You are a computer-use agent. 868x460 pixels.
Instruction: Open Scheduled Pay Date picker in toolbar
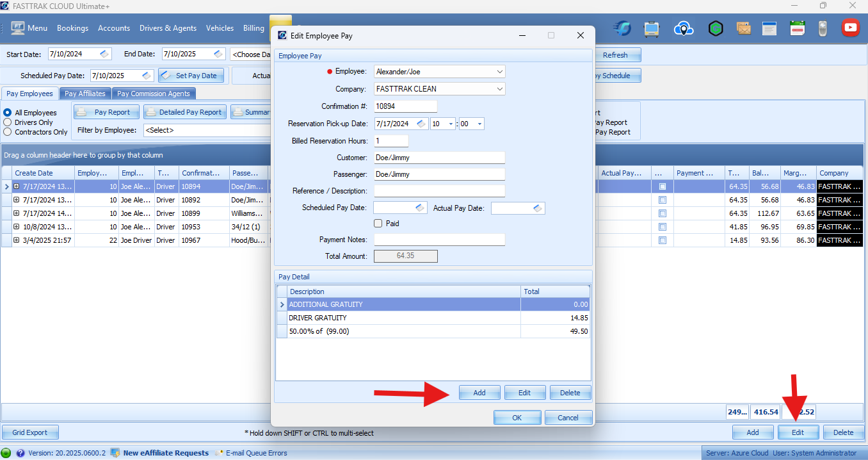147,76
